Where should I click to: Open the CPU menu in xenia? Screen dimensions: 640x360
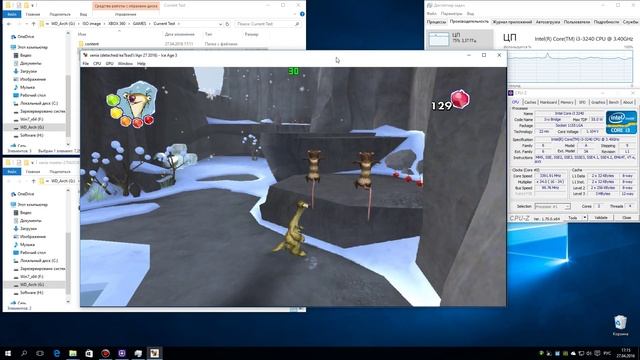pyautogui.click(x=97, y=64)
